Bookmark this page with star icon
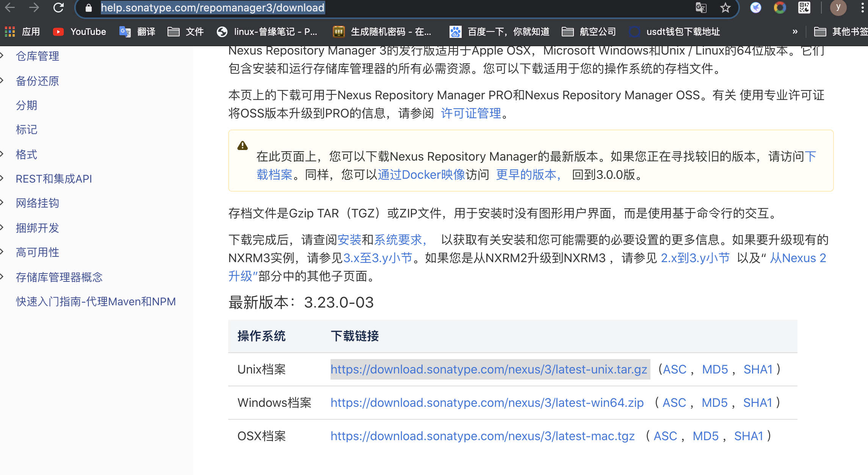This screenshot has width=868, height=475. point(725,8)
